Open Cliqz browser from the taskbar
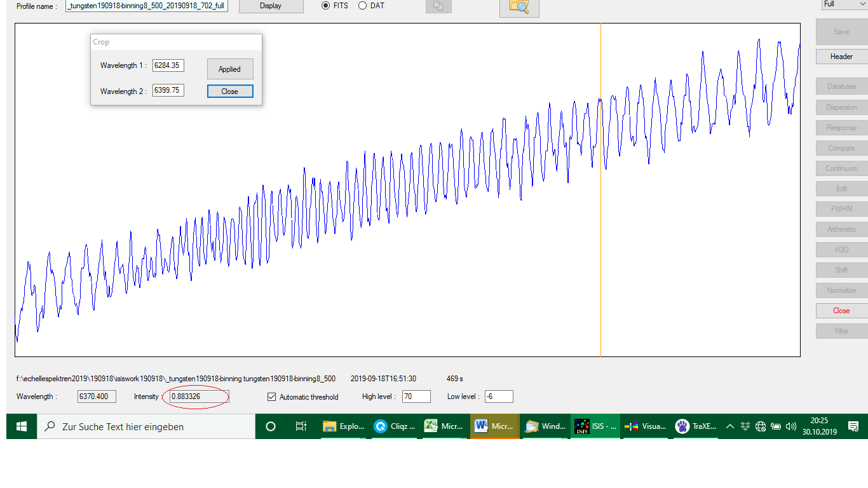 click(393, 426)
